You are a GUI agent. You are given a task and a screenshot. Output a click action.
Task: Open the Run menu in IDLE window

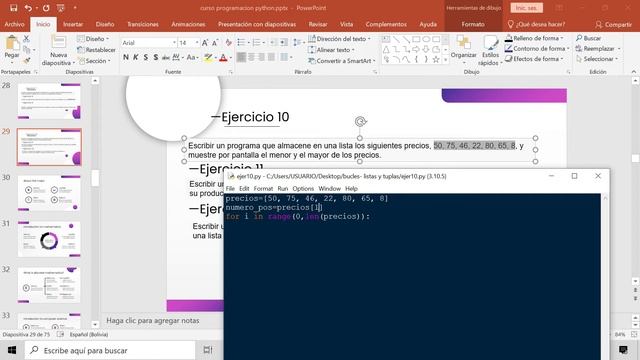tap(282, 189)
